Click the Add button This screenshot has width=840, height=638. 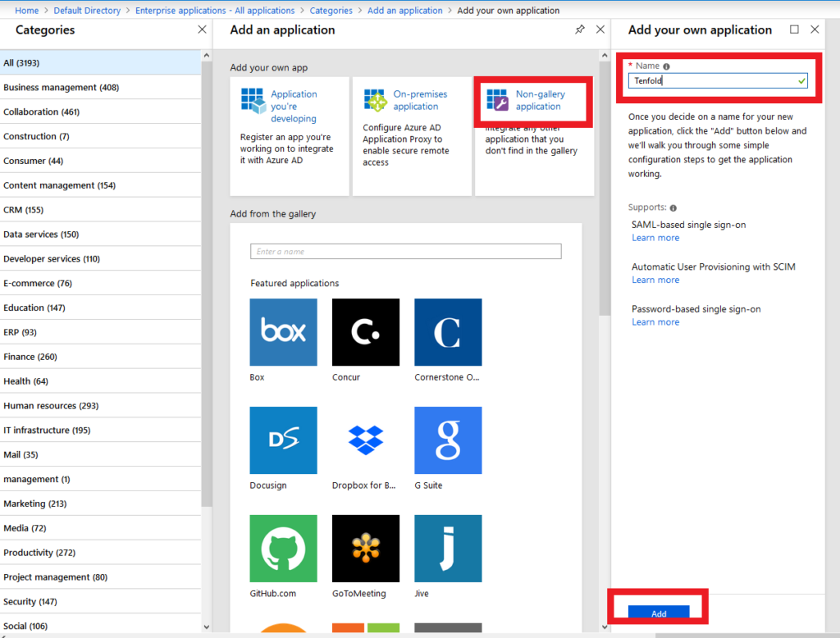click(659, 613)
